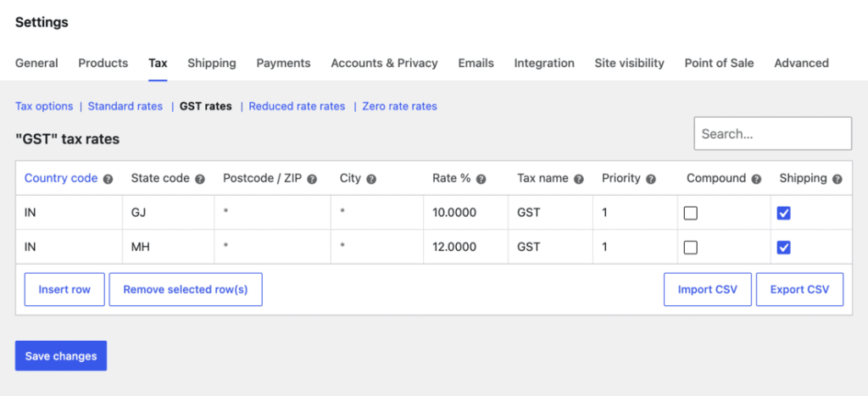Screen dimensions: 868x396
Task: Enable Compound checkbox for GJ row
Action: 690,213
